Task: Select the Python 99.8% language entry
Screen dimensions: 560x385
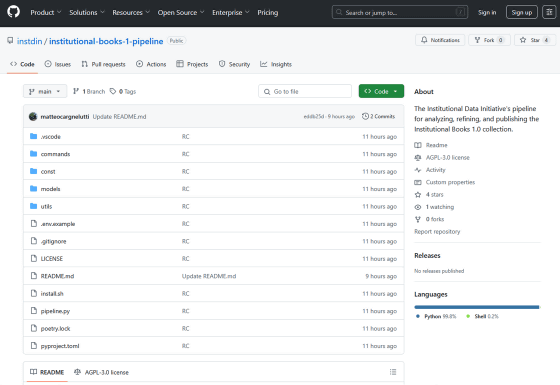Action: 436,316
